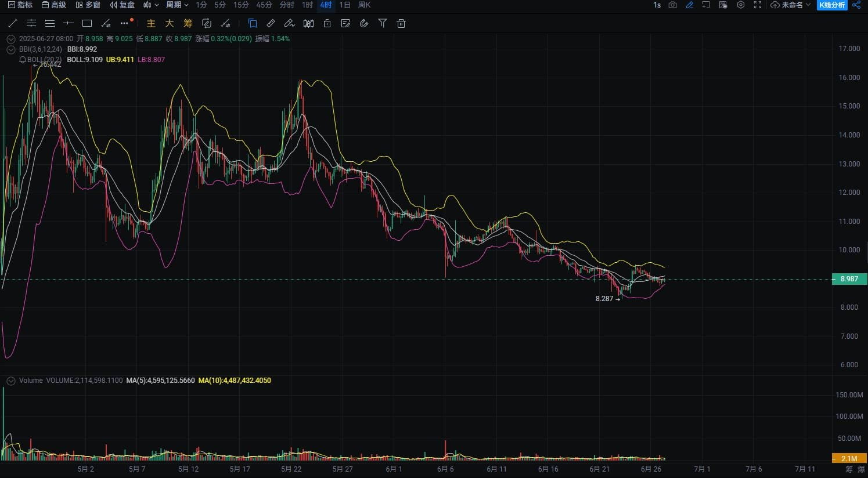868x478 pixels.
Task: Select the 分时 timeframe
Action: tap(287, 5)
